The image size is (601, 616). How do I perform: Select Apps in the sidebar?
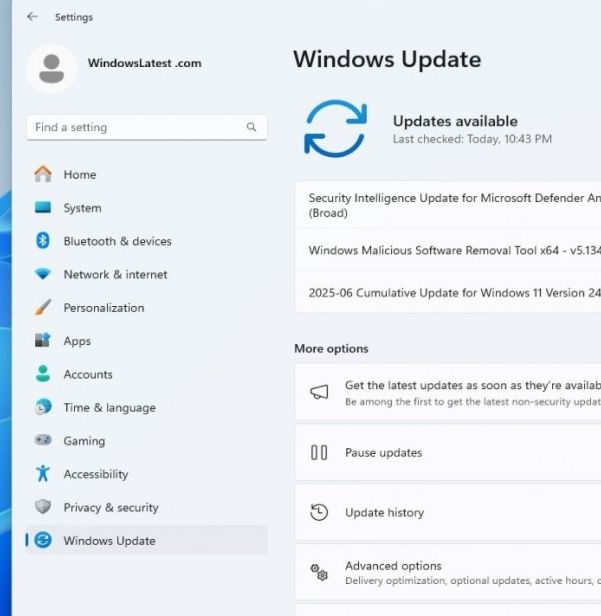[147, 341]
